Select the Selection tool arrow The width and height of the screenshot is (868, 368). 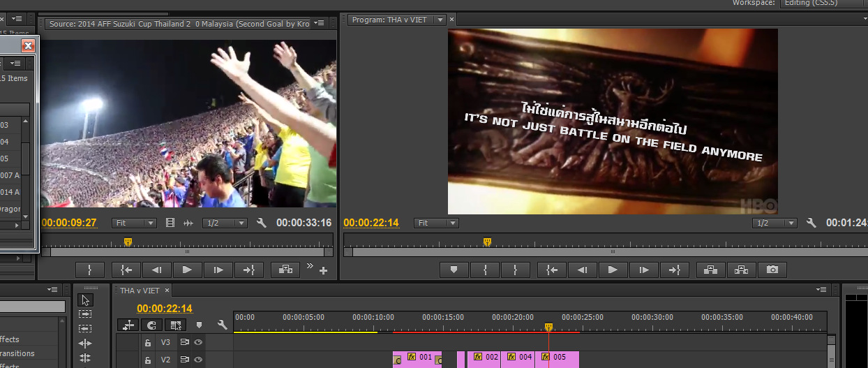tap(86, 300)
